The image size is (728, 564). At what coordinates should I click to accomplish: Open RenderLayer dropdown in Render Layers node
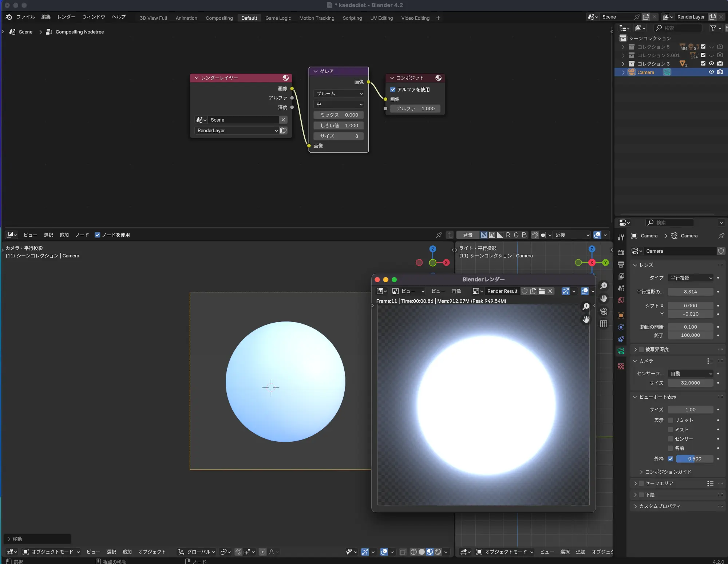tap(237, 130)
